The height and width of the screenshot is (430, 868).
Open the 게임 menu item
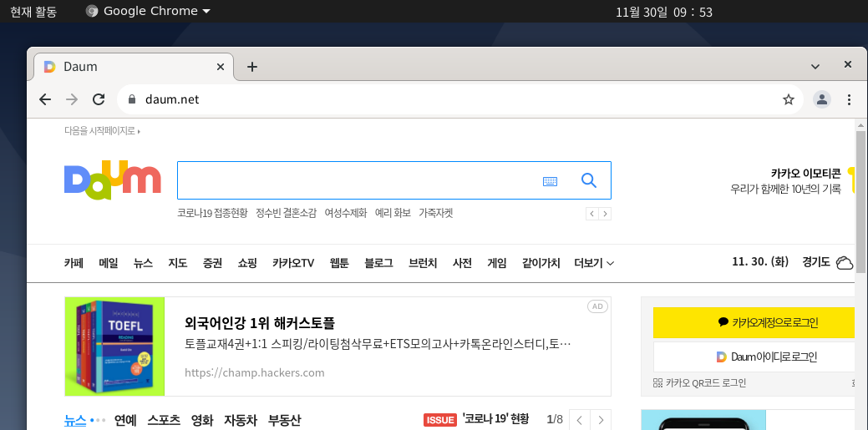tap(497, 263)
